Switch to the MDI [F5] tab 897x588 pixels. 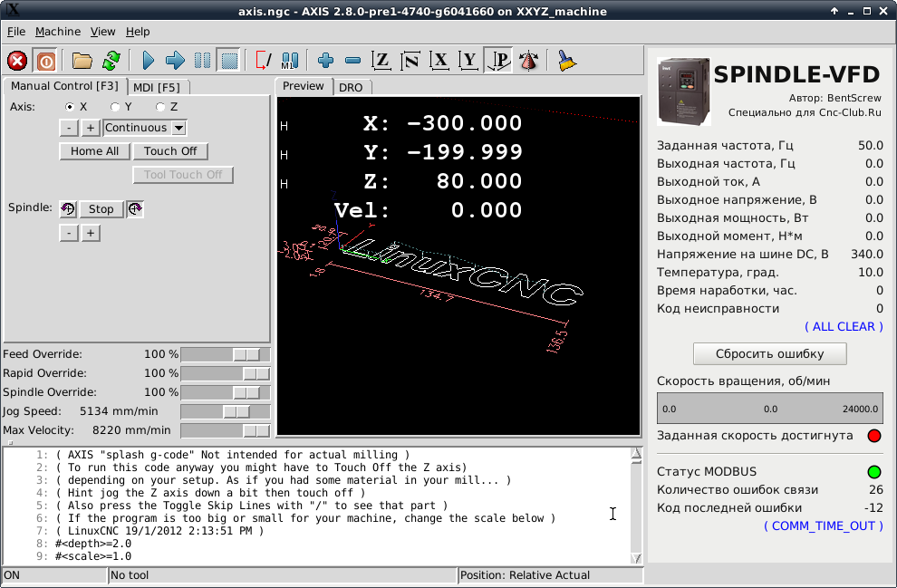click(x=156, y=87)
